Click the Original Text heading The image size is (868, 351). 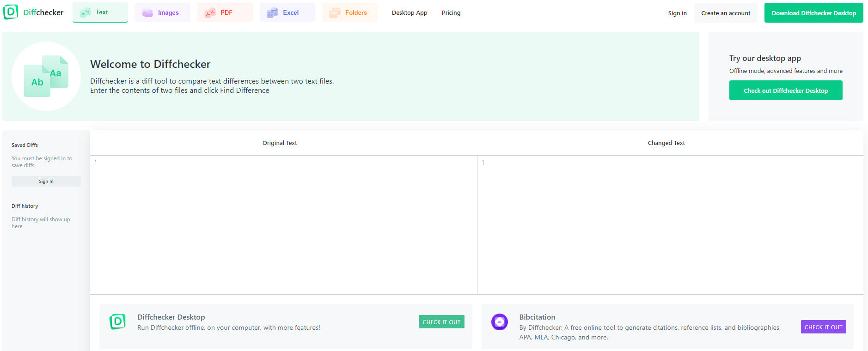[x=280, y=143]
